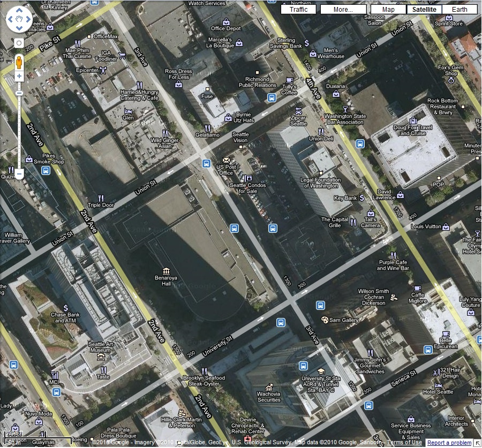This screenshot has width=482, height=448.
Task: Click Ross Dress For Less shop icon
Action: pos(178,84)
